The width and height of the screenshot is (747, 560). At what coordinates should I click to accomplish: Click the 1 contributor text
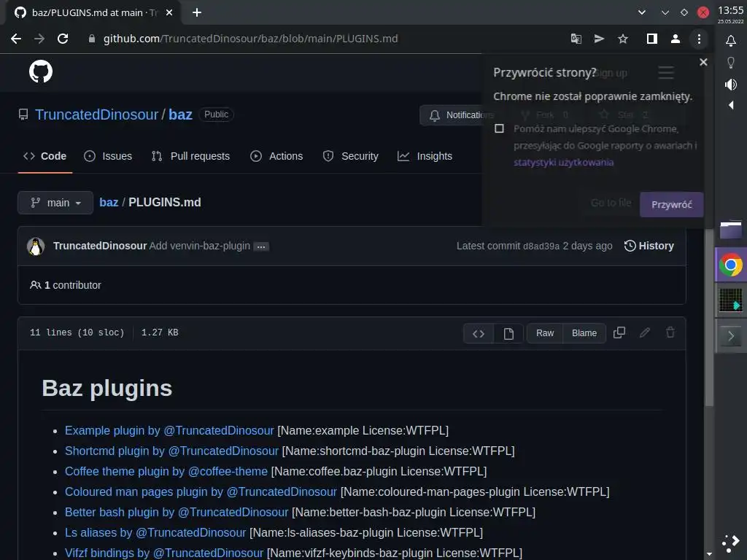pyautogui.click(x=72, y=285)
